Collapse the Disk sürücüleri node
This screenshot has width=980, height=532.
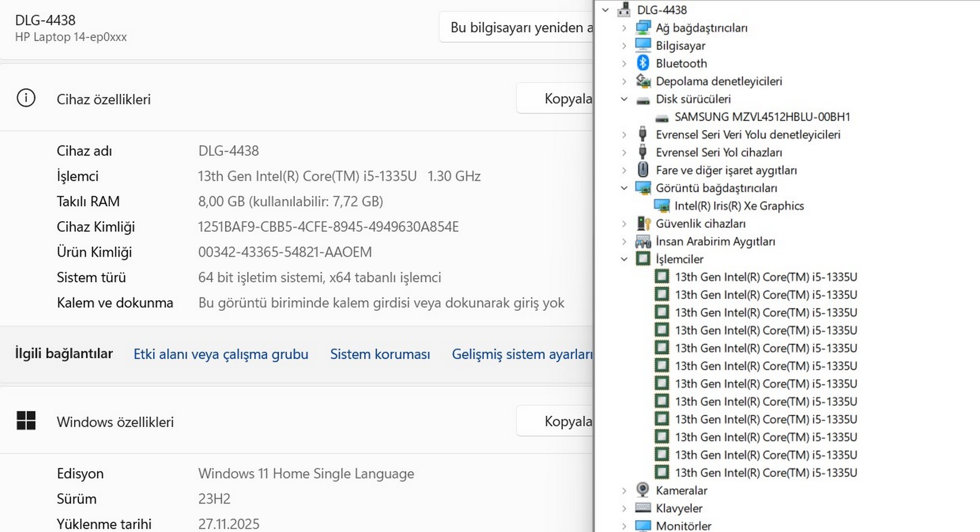click(624, 99)
